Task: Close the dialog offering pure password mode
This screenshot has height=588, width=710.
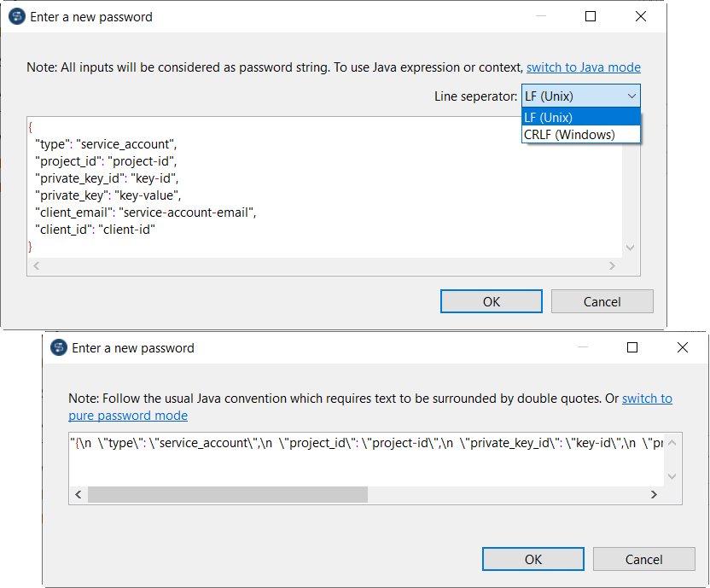Action: pyautogui.click(x=682, y=347)
